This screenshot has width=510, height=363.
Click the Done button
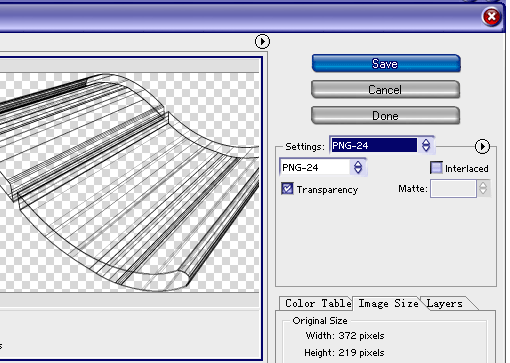(385, 115)
